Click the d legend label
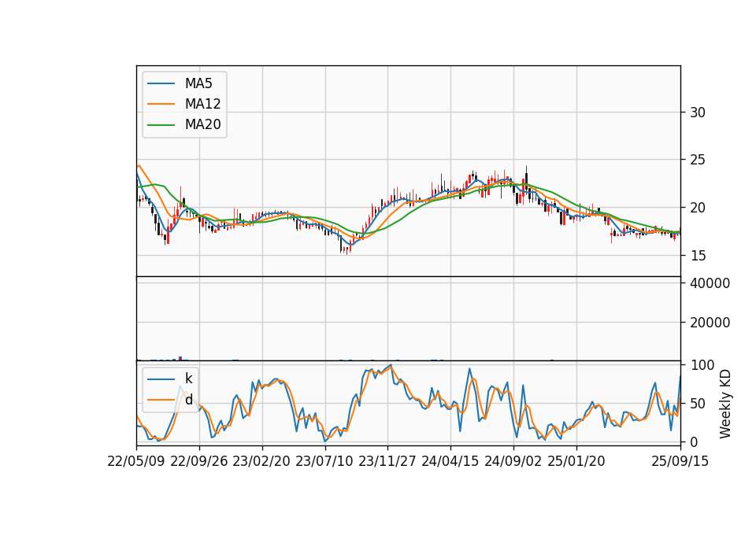The width and height of the screenshot is (756, 543). click(189, 399)
